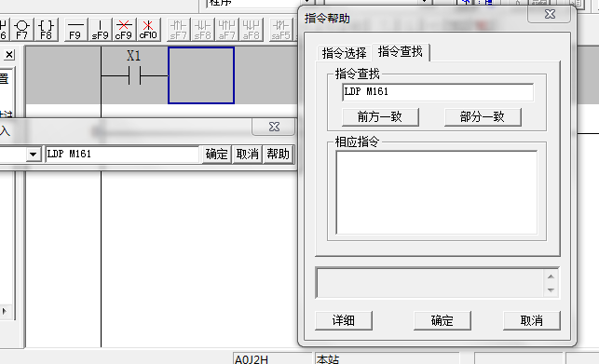Screen dimensions: 599x364
Task: Switch to the 指令选择 tab
Action: click(x=344, y=53)
